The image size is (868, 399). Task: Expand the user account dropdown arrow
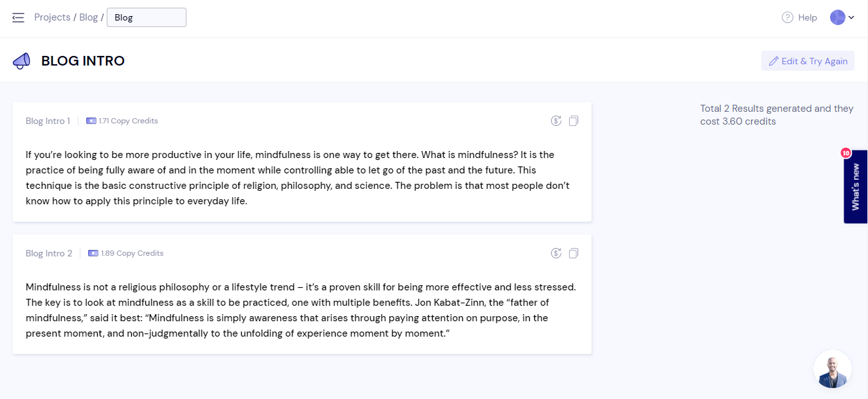(x=851, y=17)
